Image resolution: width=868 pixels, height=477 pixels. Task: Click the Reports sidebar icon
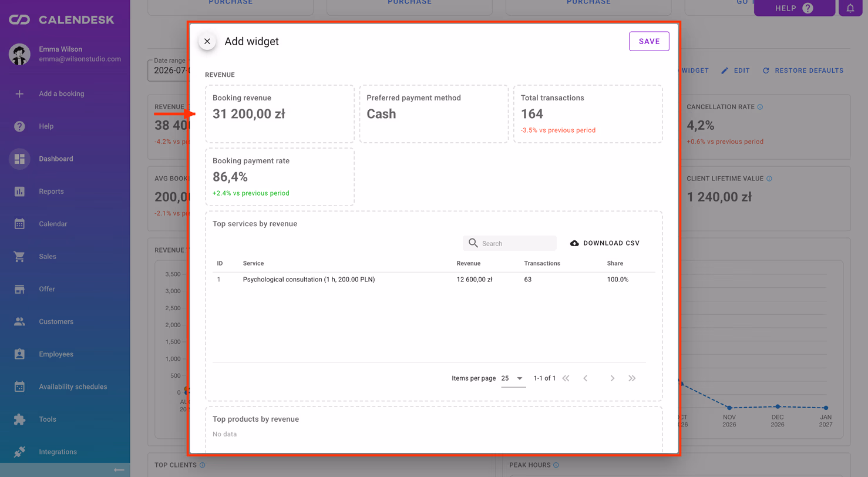point(19,192)
